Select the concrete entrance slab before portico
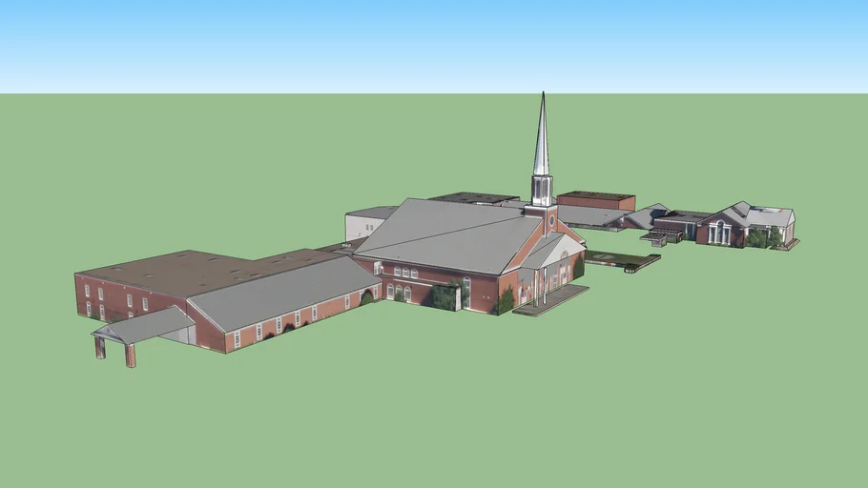868x488 pixels. 551,301
